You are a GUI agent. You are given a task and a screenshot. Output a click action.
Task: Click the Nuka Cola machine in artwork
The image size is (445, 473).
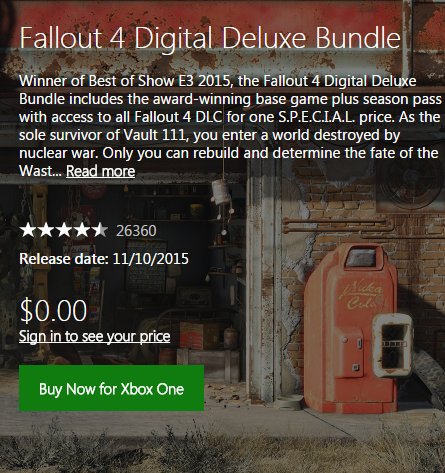pos(358,328)
